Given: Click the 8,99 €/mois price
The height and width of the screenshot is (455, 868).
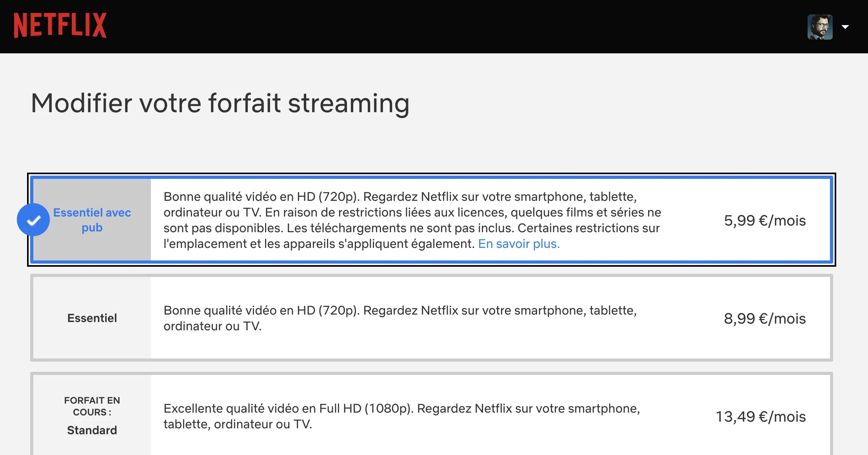Looking at the screenshot, I should [x=764, y=318].
